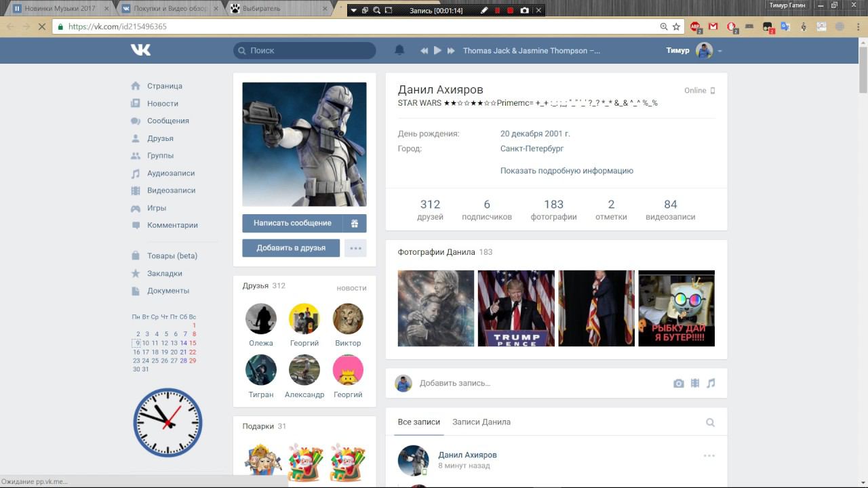Focus the Поиск search field
This screenshot has width=868, height=488.
[x=304, y=50]
